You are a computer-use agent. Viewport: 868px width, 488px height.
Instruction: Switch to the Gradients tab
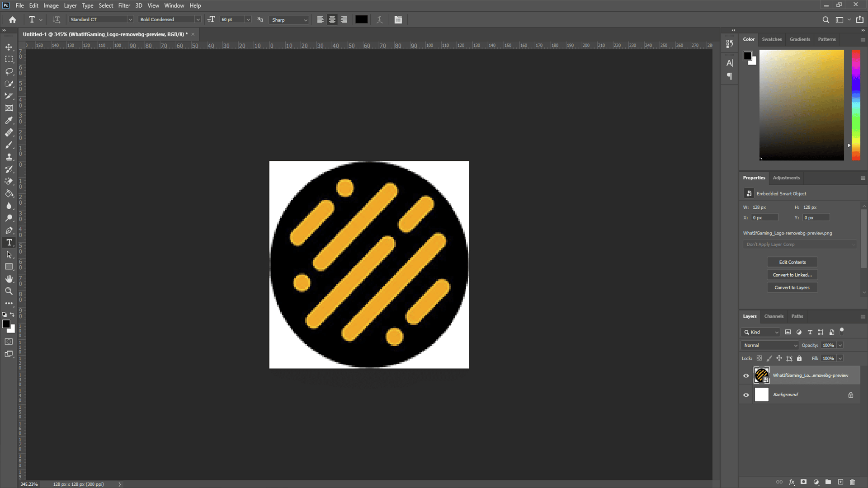[x=800, y=39]
